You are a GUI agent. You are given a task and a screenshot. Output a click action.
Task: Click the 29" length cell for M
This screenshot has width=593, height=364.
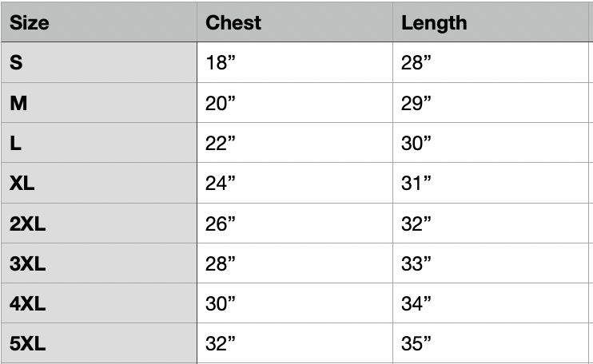(416, 103)
